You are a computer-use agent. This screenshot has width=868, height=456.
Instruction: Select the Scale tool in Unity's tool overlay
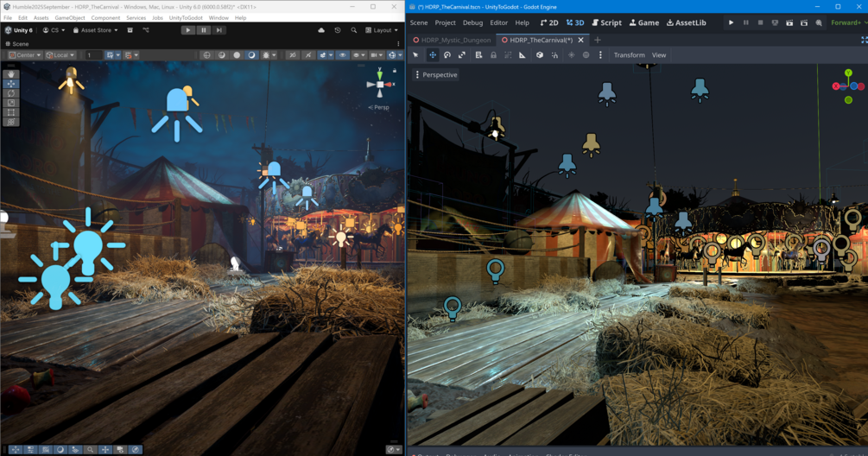(11, 103)
